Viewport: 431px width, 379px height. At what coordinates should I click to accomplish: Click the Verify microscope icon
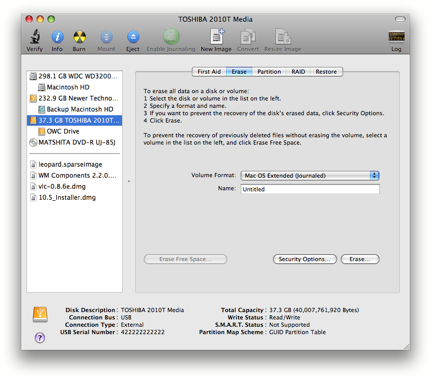(35, 36)
